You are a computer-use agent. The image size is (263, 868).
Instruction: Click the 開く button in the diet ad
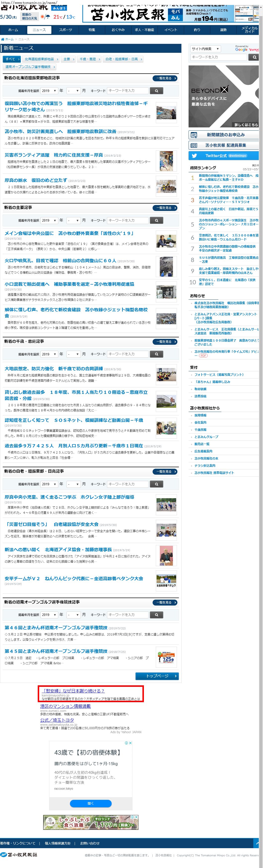[90, 803]
